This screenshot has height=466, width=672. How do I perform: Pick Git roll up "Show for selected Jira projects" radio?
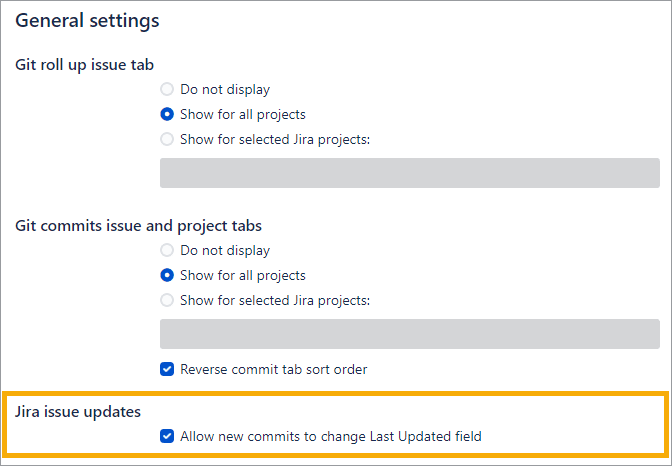coord(167,140)
